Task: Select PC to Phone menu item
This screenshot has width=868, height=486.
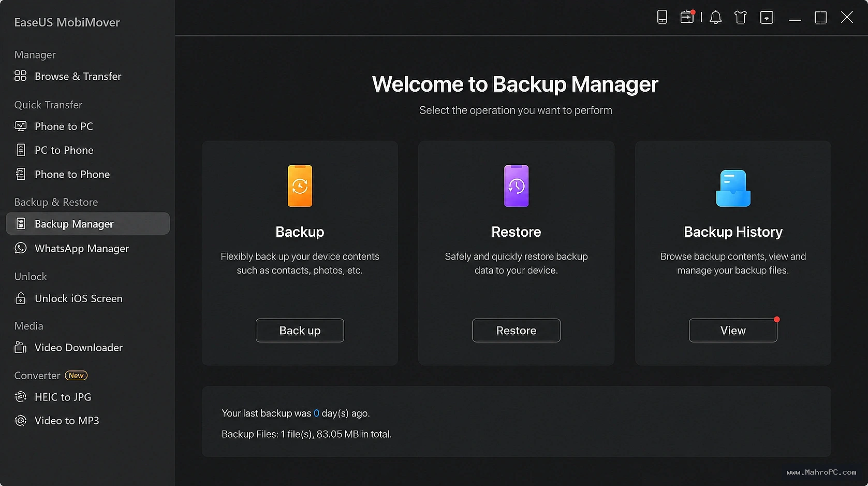Action: pos(64,150)
